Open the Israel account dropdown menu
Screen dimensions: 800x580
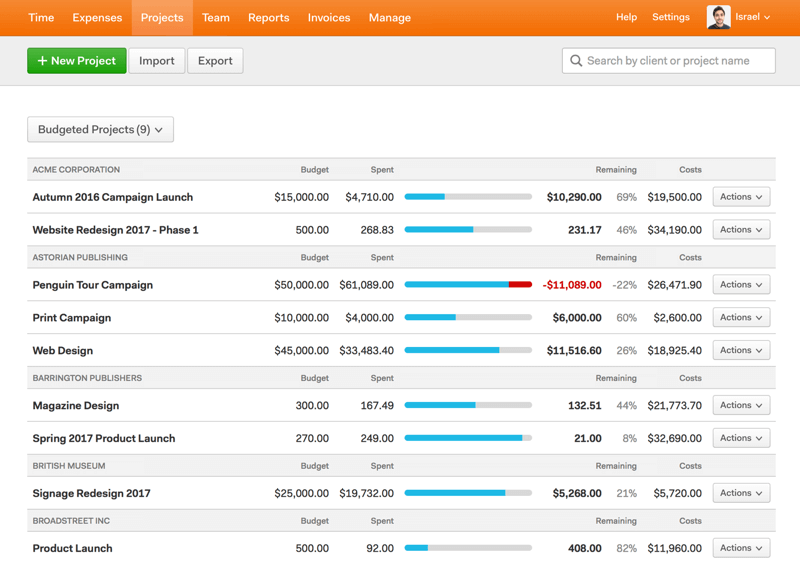tap(752, 17)
